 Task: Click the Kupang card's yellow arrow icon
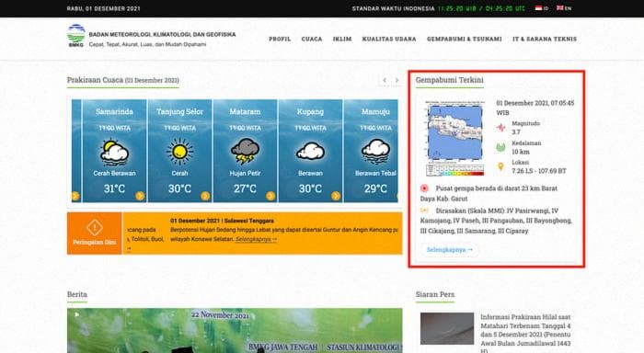pos(336,196)
